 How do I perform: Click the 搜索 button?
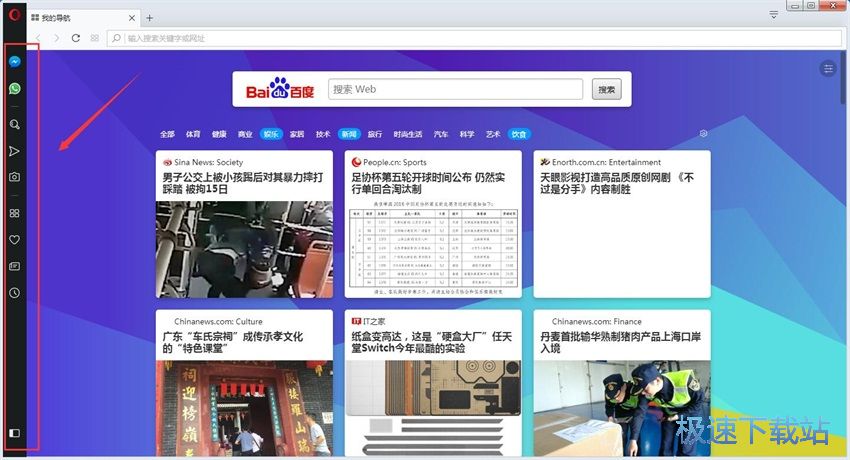click(x=607, y=89)
